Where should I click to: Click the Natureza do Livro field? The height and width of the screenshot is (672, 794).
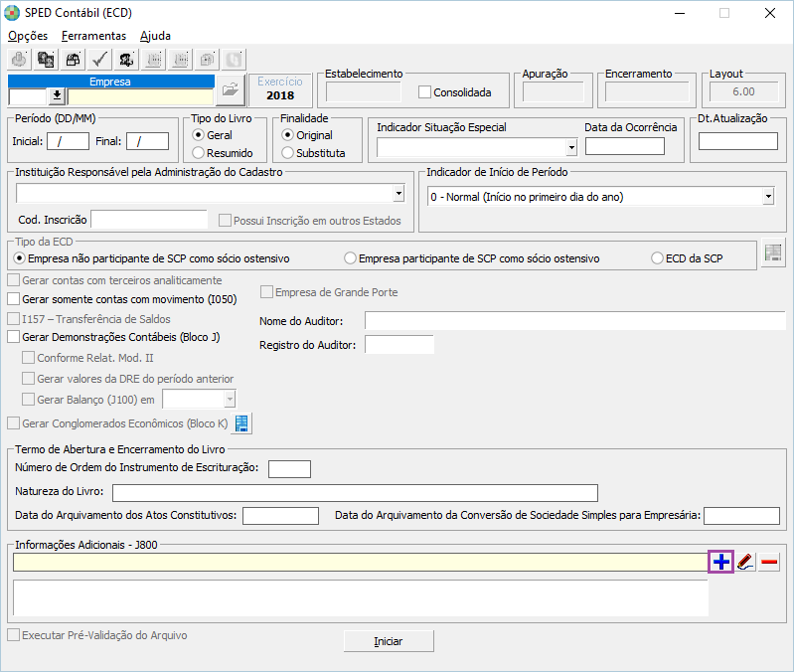355,493
